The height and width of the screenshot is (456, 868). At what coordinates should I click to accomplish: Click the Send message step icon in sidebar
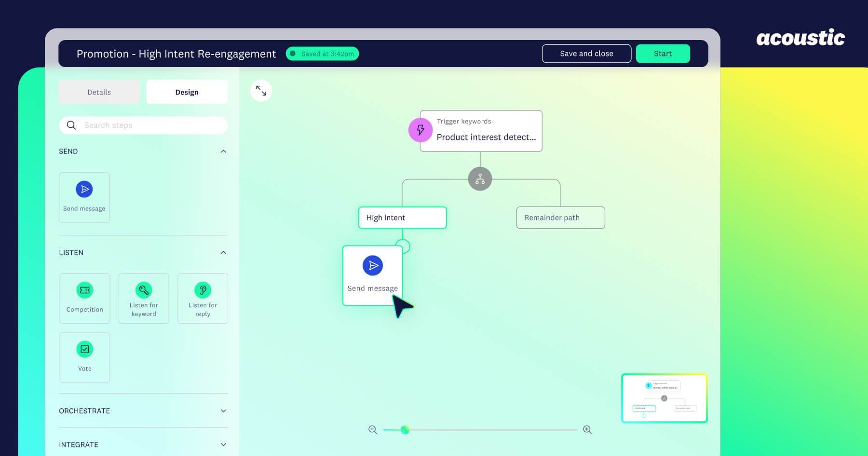point(84,189)
